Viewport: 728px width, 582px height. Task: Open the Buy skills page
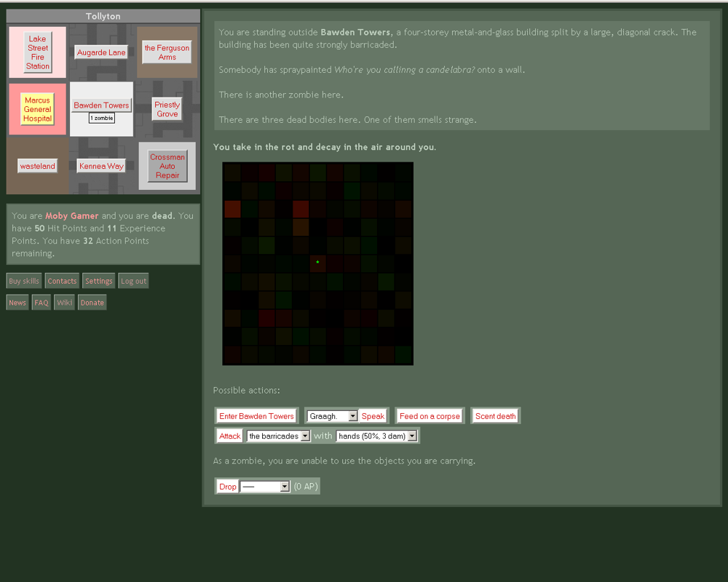pyautogui.click(x=24, y=282)
